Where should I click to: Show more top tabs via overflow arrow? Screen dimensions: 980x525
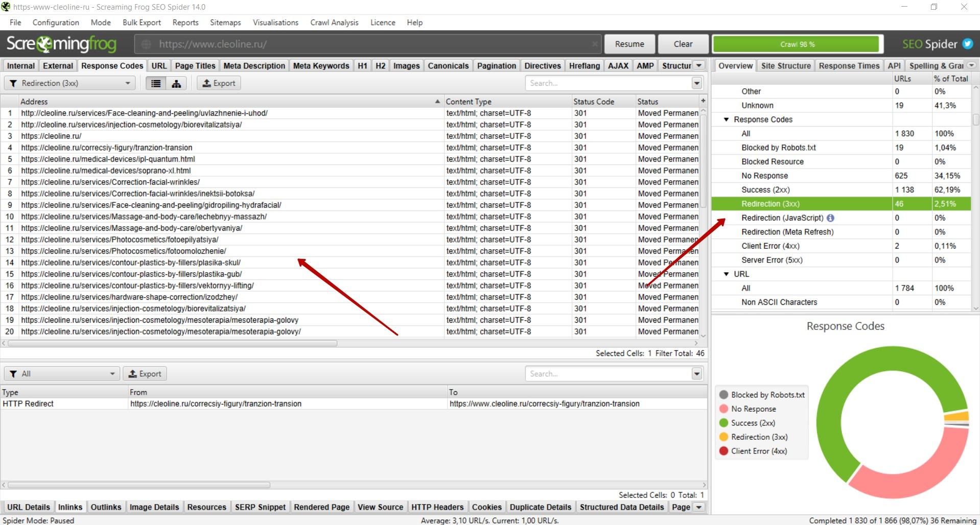tap(699, 65)
